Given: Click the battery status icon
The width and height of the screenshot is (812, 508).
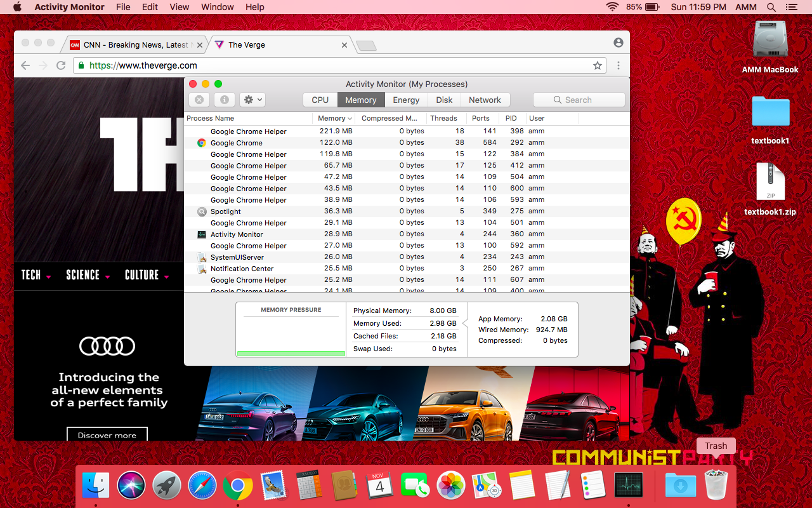Looking at the screenshot, I should click(652, 7).
